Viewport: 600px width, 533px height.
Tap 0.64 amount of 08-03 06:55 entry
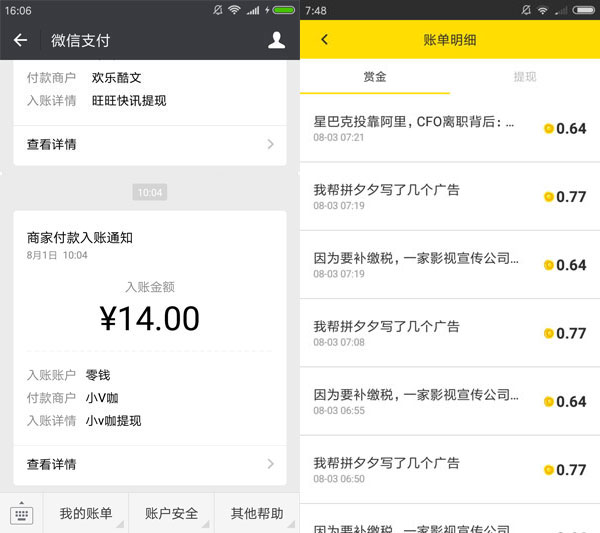click(571, 401)
